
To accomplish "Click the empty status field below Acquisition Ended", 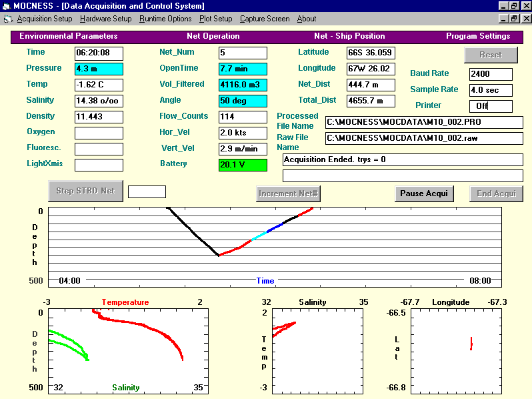I will [403, 175].
